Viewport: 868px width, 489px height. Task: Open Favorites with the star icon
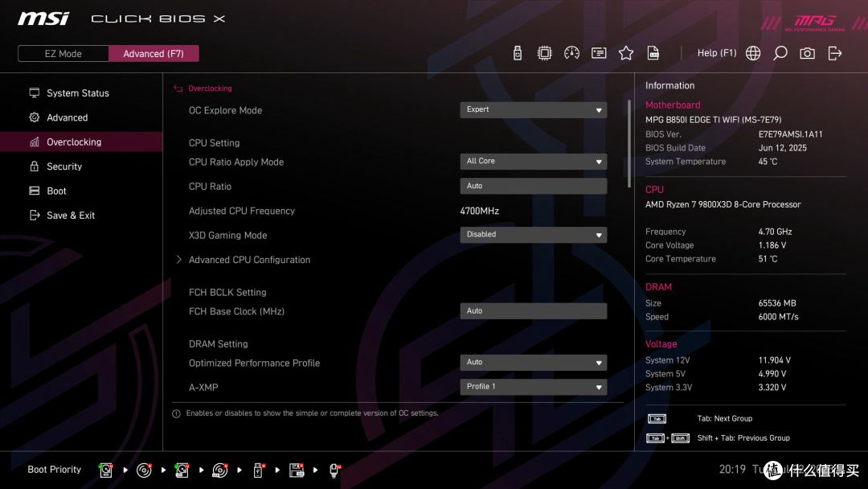626,53
